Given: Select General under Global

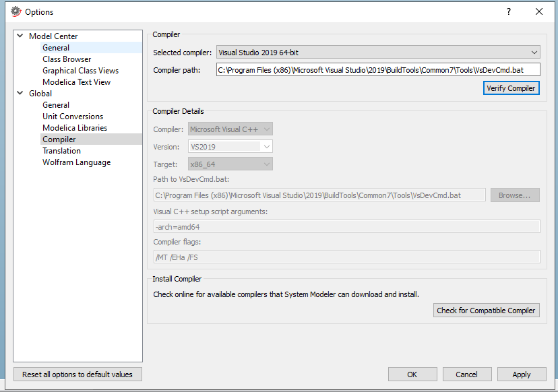Looking at the screenshot, I should pos(56,105).
